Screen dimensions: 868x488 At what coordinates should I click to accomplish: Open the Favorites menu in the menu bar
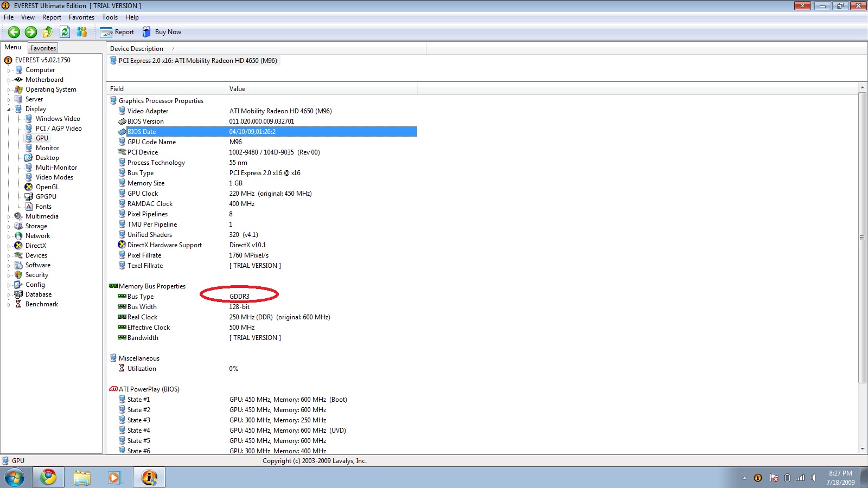81,17
